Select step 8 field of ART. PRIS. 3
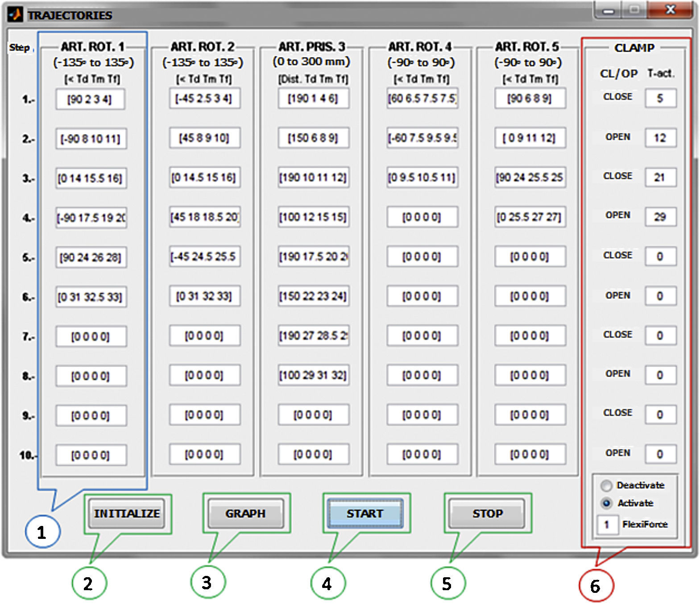This screenshot has width=700, height=604. click(313, 375)
